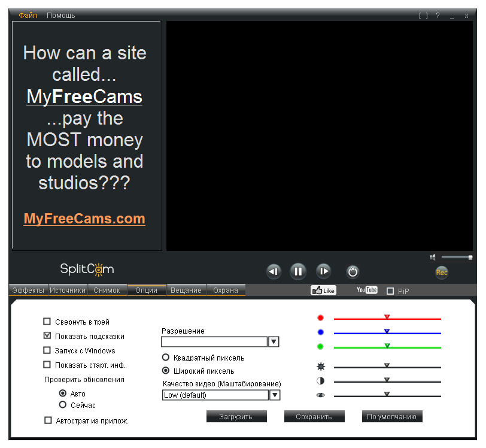The image size is (486, 448).
Task: Click the Сохранить button
Action: [314, 417]
